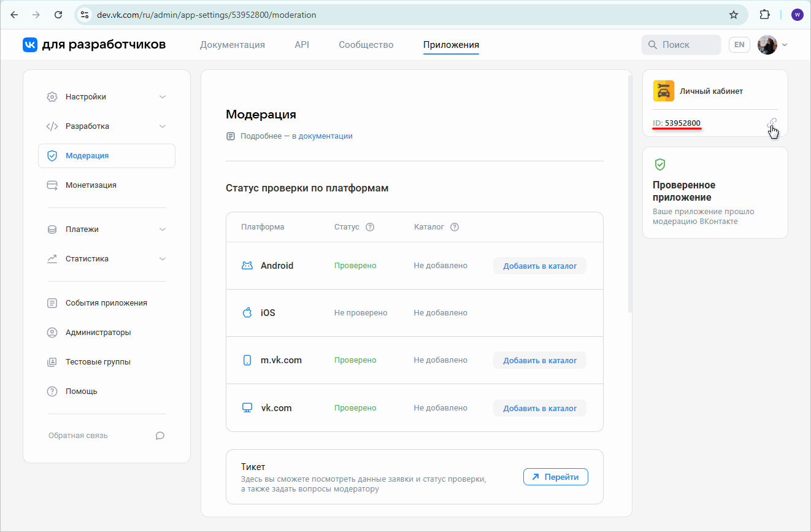Open the profile account dropdown arrow
The width and height of the screenshot is (811, 532).
pos(784,45)
